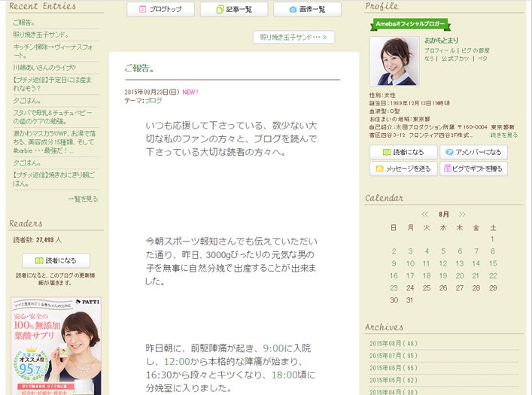
Task: Select calendar date 2
Action: point(394,251)
